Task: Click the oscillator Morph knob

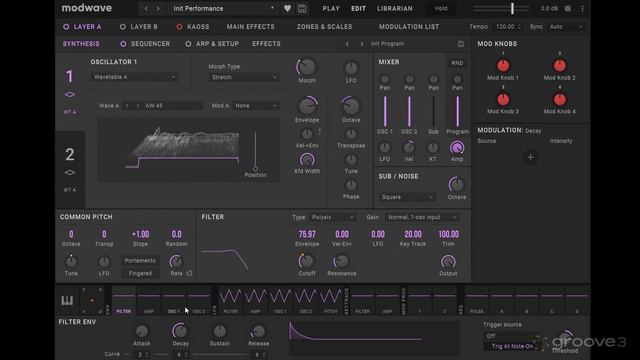Action: point(307,67)
